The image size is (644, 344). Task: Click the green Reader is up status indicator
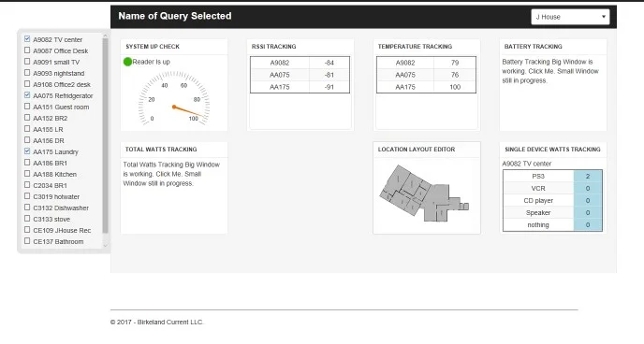(x=127, y=62)
